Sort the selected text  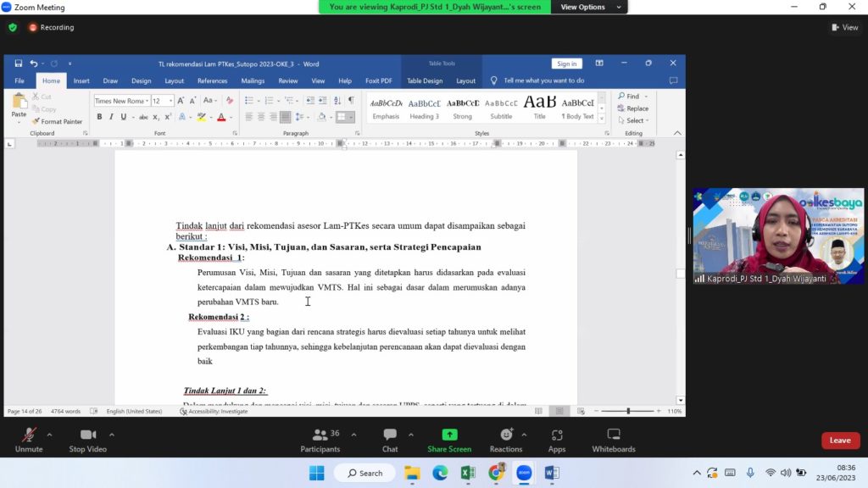pos(337,100)
